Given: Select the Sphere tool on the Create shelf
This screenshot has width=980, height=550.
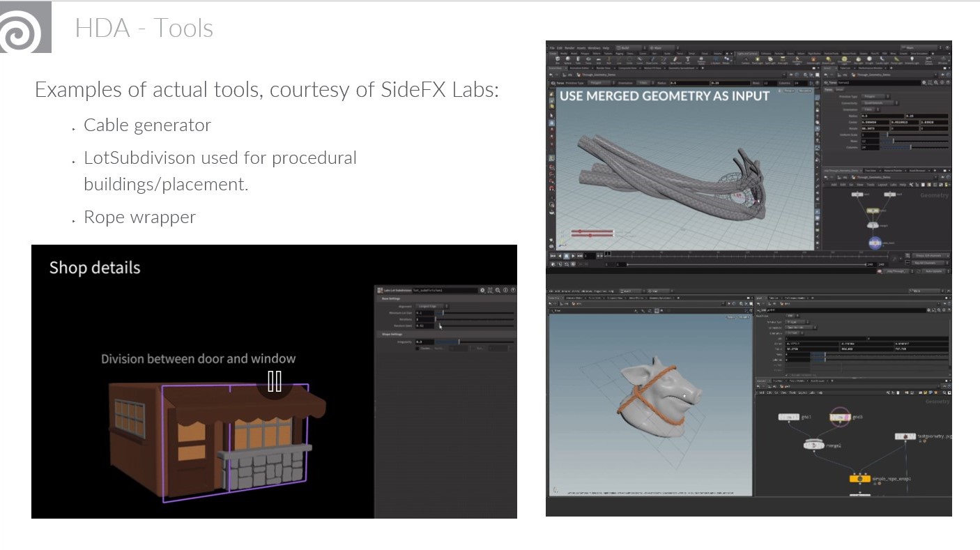Looking at the screenshot, I should pyautogui.click(x=568, y=59).
